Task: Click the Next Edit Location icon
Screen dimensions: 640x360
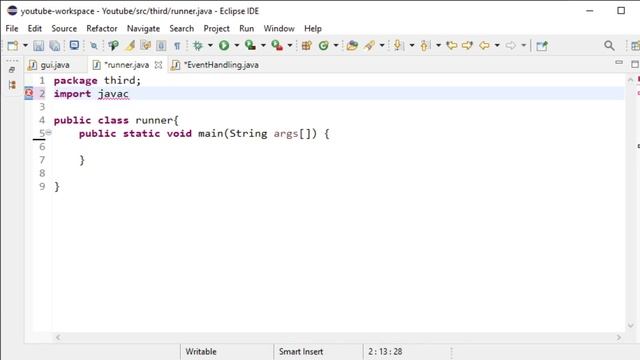Action: click(467, 46)
